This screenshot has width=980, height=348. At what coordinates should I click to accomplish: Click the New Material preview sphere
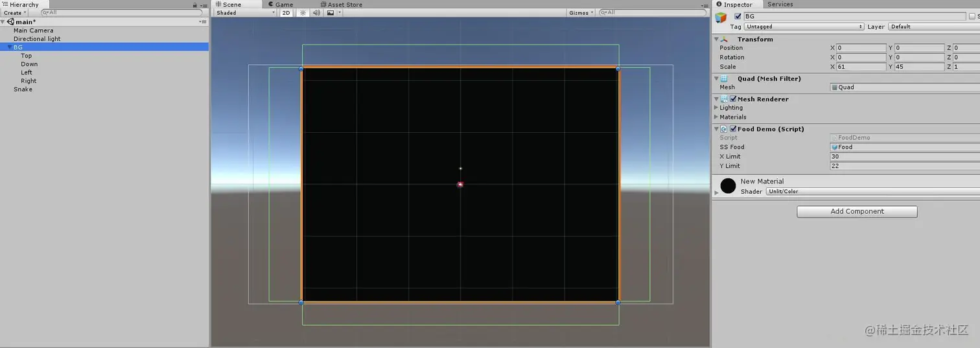click(x=729, y=186)
